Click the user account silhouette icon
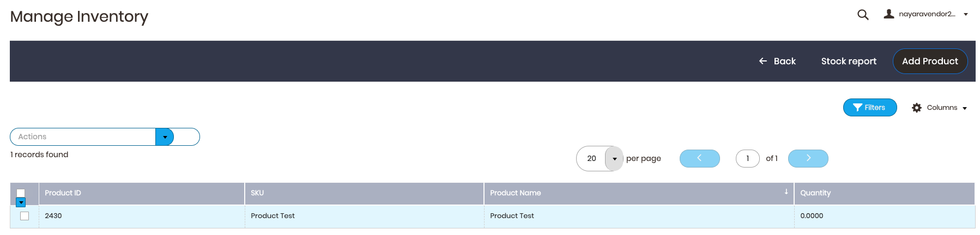Viewport: 980px width, 235px height. (x=889, y=14)
